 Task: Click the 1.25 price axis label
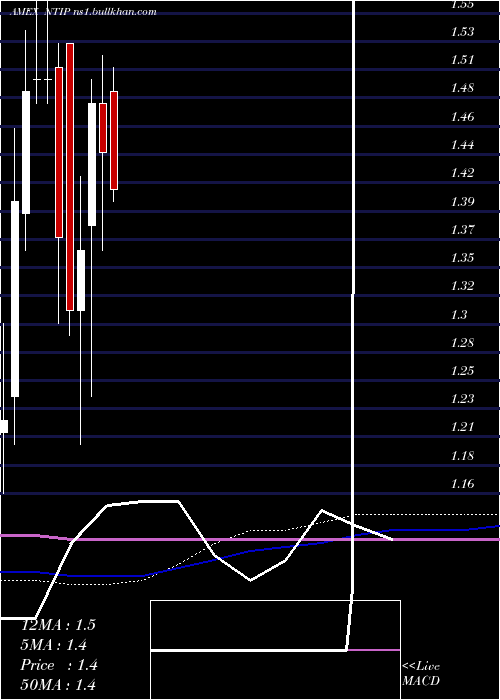[462, 371]
